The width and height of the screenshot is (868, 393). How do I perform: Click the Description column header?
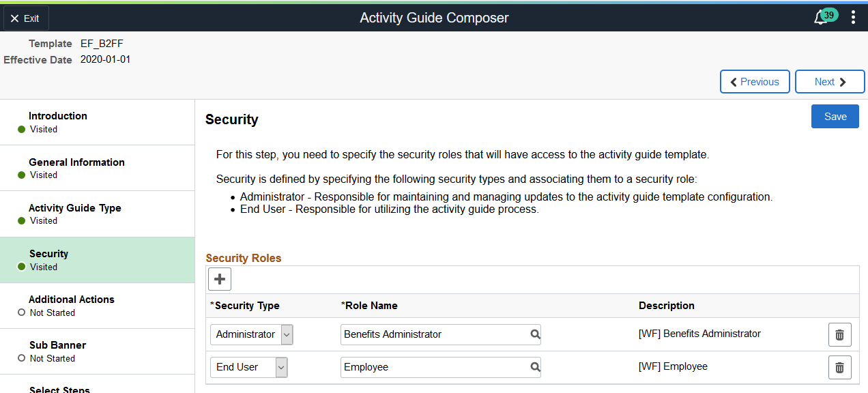667,306
